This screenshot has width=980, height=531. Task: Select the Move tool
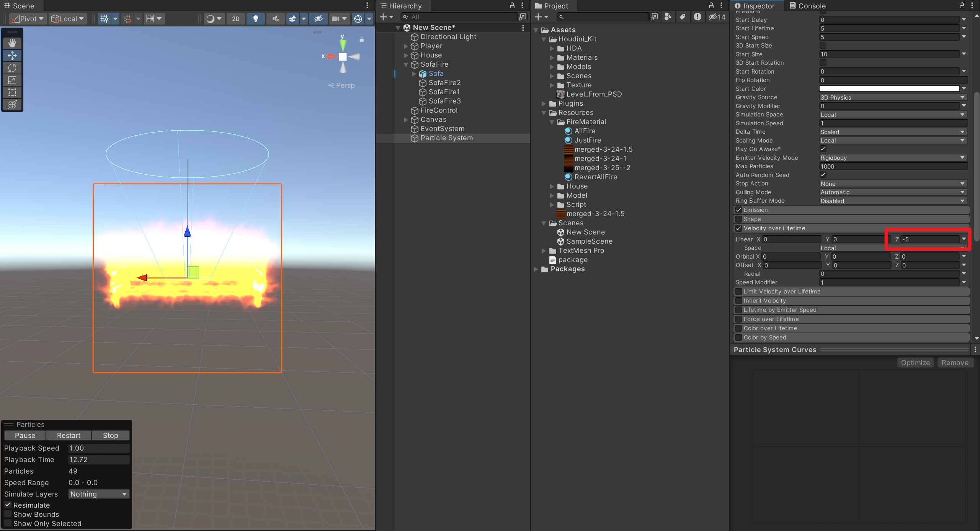12,56
